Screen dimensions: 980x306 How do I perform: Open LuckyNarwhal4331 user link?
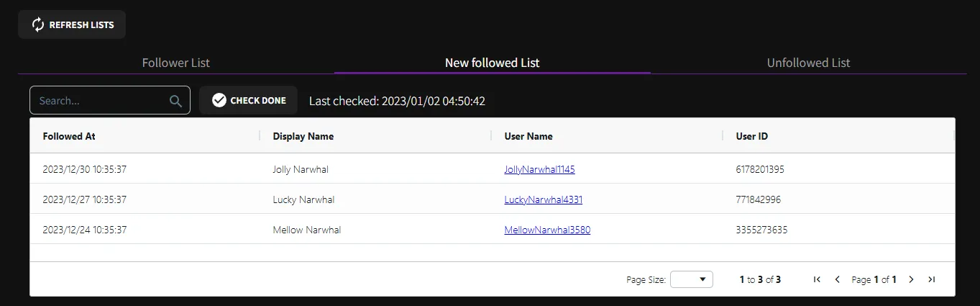pos(543,199)
